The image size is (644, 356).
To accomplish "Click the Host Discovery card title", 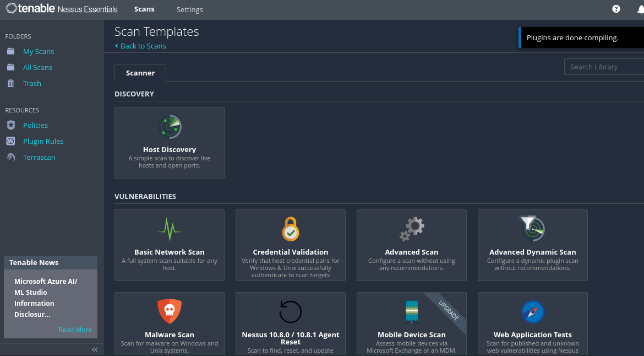I will (170, 150).
